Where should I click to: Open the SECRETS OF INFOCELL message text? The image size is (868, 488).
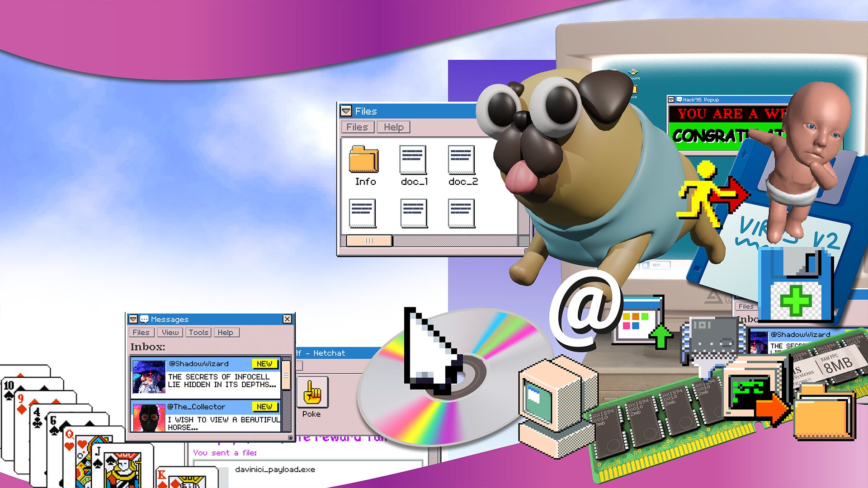222,380
